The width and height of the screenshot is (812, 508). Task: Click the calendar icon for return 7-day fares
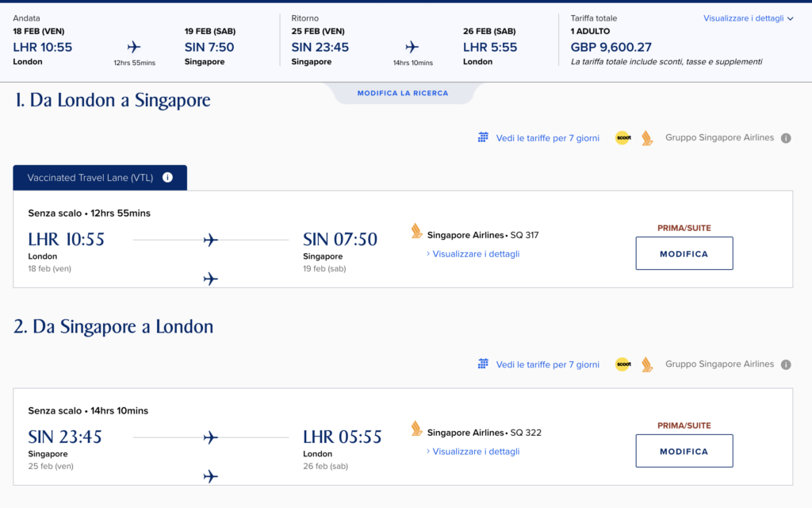click(x=483, y=364)
